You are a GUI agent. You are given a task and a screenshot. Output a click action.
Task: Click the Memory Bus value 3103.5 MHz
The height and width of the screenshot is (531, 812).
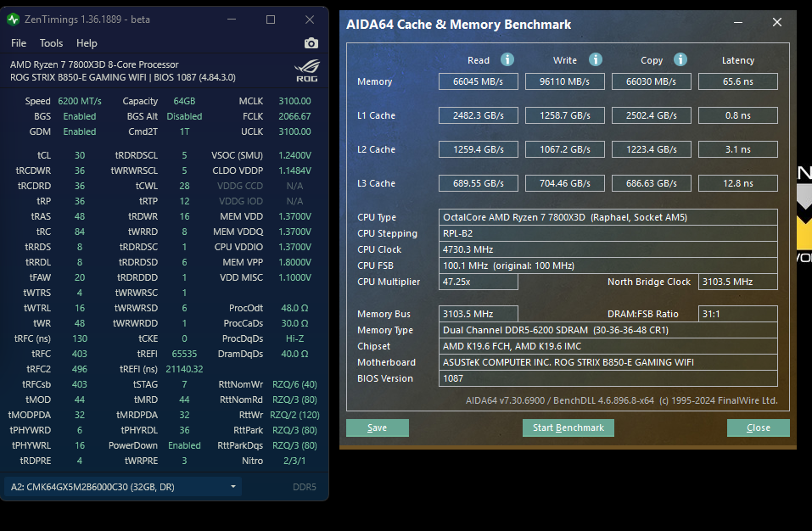point(478,314)
